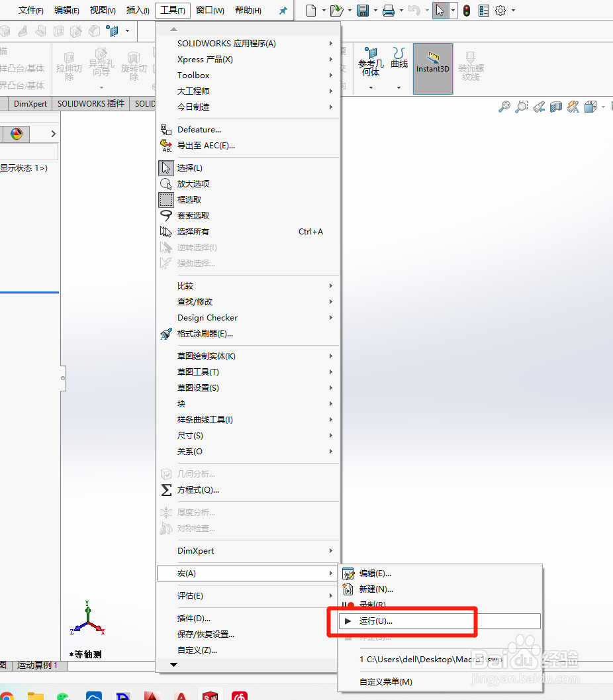Click Previous View icon
This screenshot has height=700, width=613.
538,106
